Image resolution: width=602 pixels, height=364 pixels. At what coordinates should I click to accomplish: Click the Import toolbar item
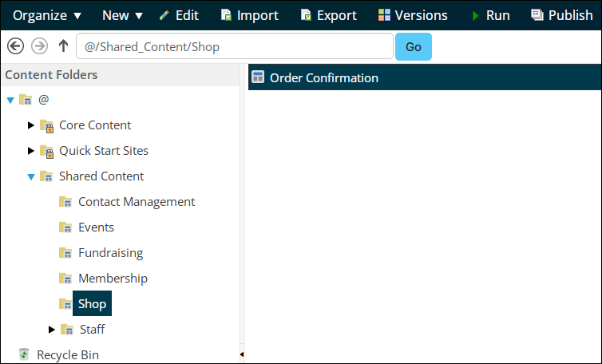coord(250,15)
